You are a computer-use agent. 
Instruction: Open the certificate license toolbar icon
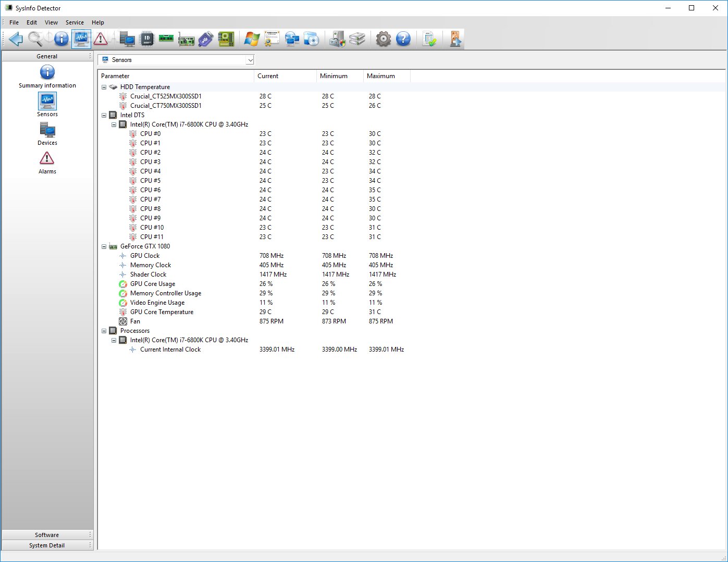click(x=272, y=39)
